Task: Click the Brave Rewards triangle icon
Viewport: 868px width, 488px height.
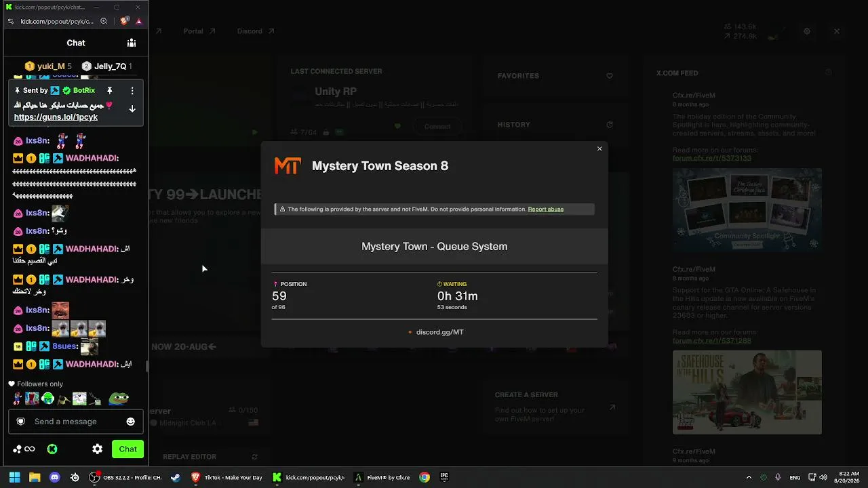Action: point(138,21)
